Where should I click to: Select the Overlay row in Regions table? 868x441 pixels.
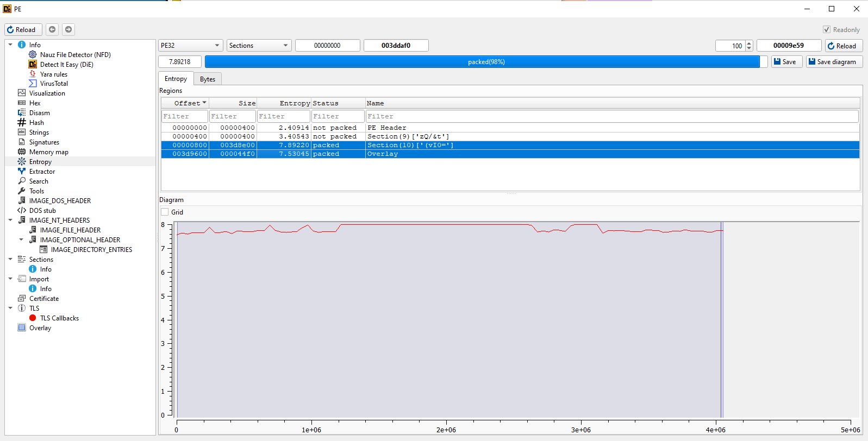(510, 154)
